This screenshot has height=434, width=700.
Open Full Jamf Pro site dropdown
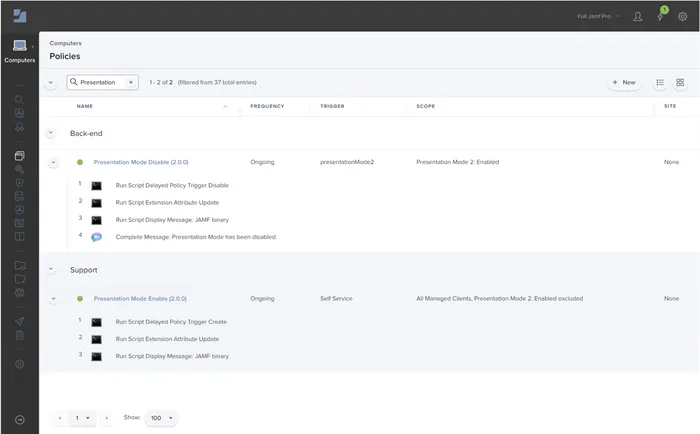coord(598,16)
